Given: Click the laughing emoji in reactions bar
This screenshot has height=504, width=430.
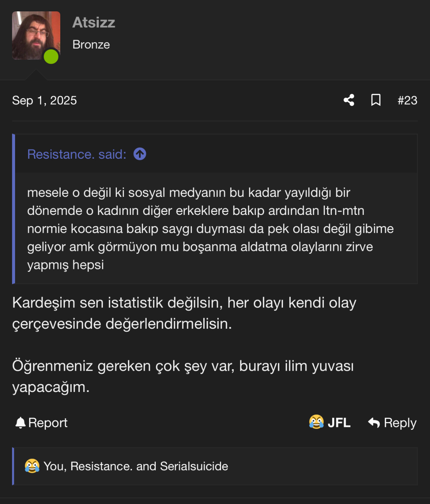Looking at the screenshot, I should click(x=32, y=466).
